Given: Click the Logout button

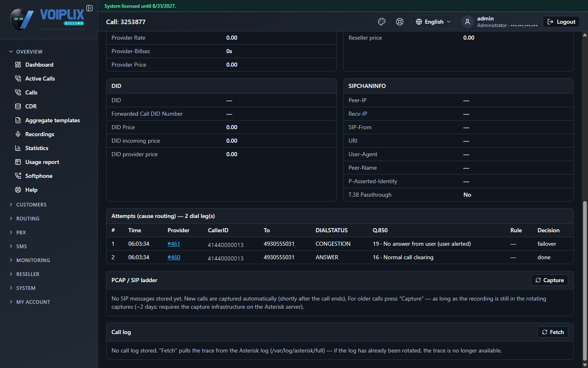Looking at the screenshot, I should 561,22.
